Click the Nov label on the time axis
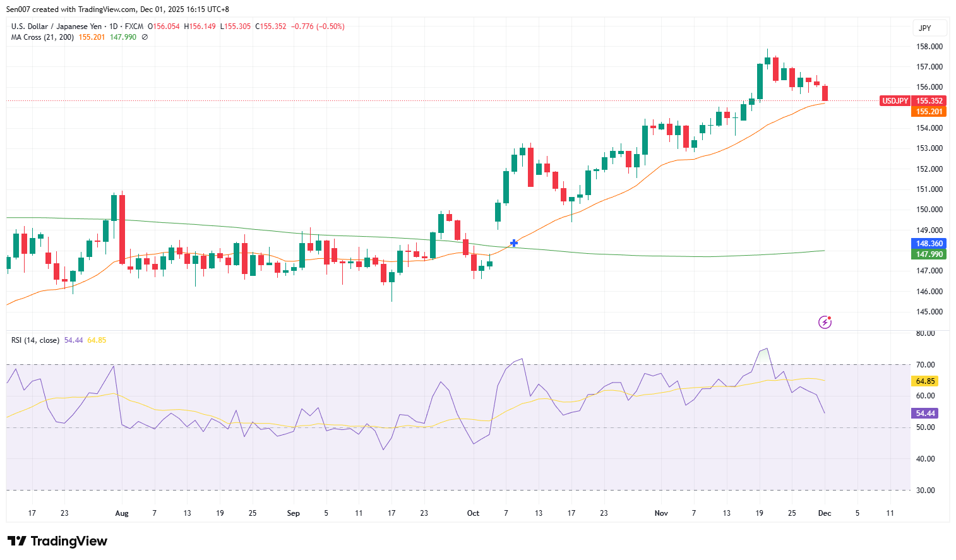 click(660, 513)
